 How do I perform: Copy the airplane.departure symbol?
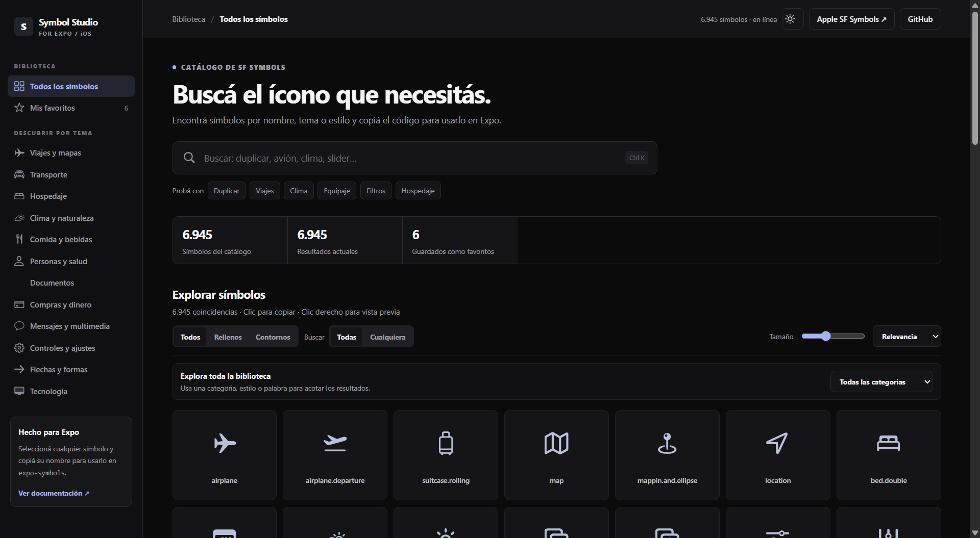tap(335, 455)
